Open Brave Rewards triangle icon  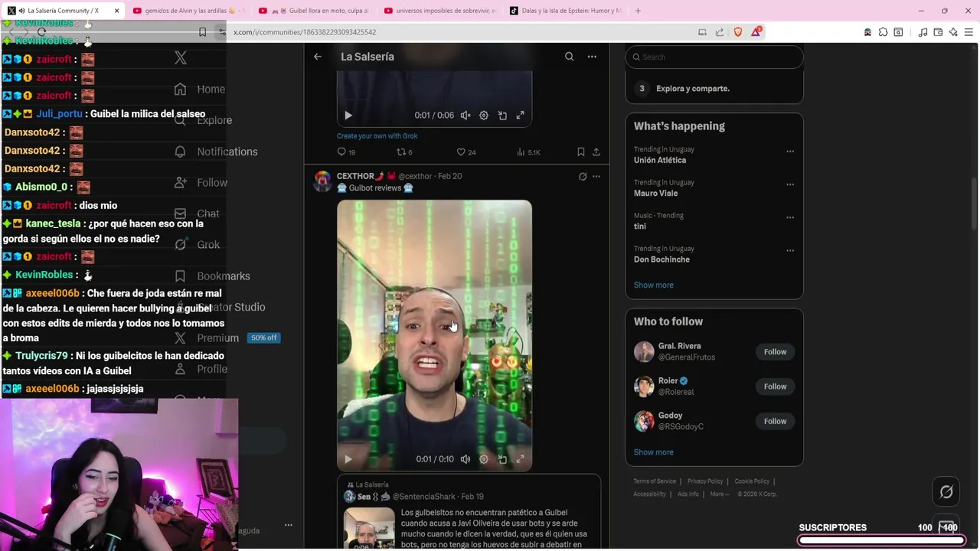tap(756, 31)
